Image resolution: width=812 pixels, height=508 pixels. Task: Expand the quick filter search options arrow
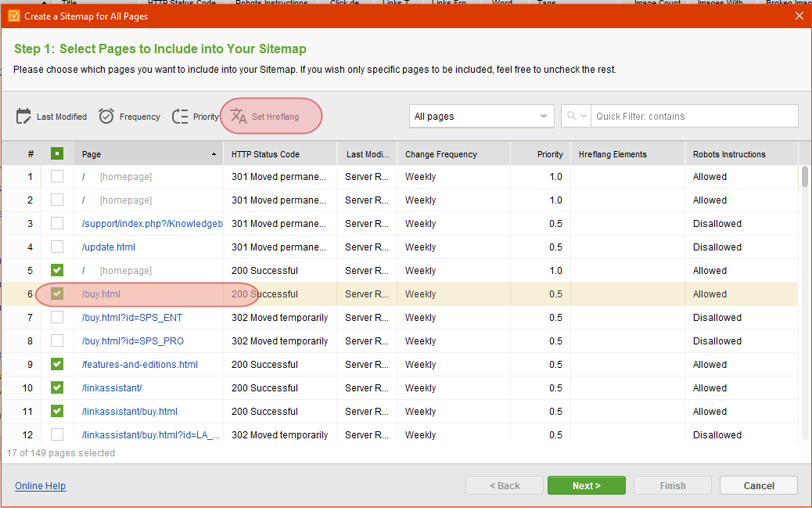click(x=584, y=116)
